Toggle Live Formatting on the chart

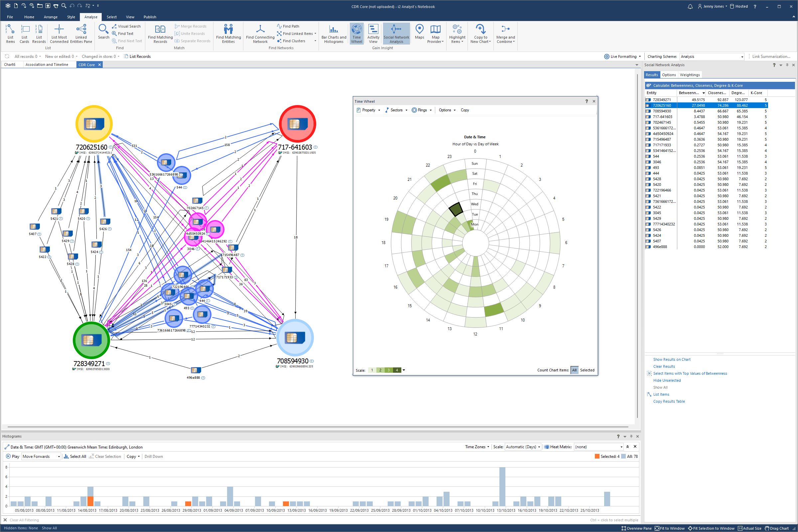point(622,56)
